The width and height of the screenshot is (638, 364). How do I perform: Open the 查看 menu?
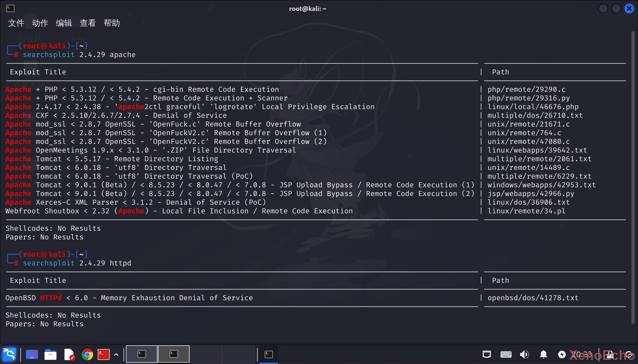coord(88,23)
